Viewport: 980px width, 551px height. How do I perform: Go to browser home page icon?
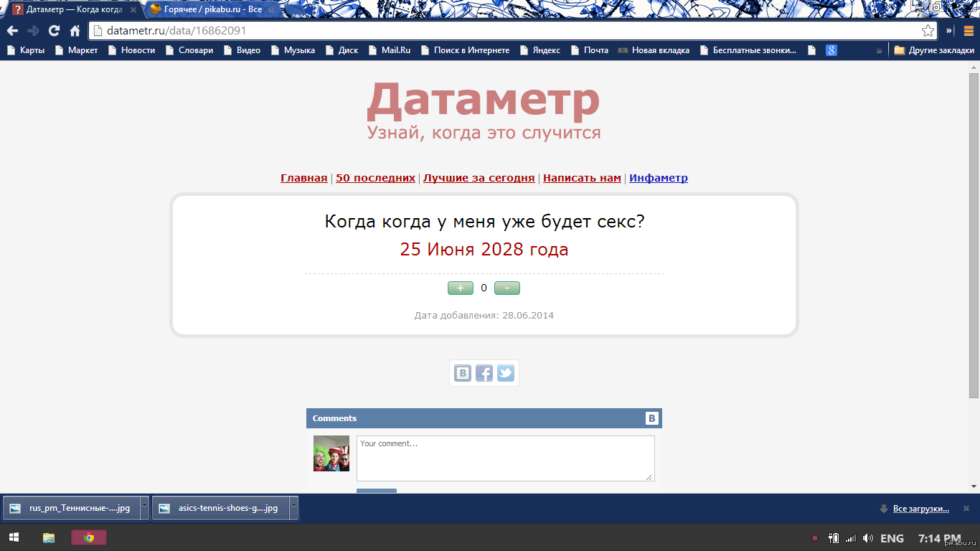tap(75, 31)
